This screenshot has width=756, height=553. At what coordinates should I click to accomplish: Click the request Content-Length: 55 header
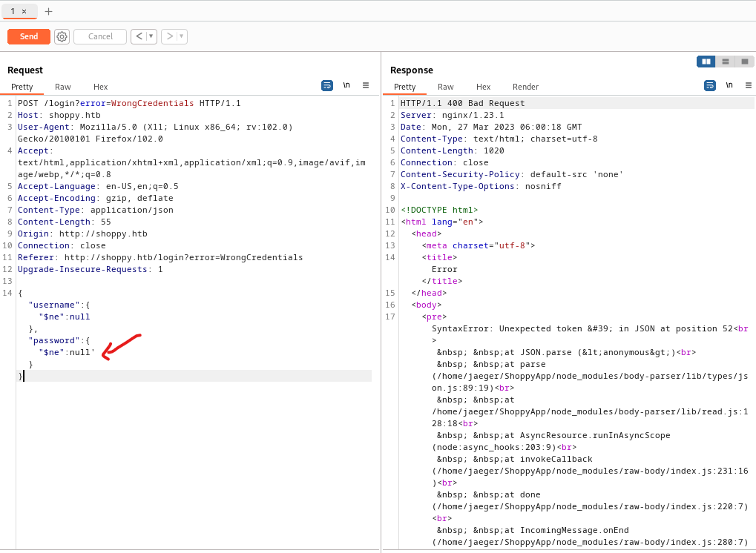coord(64,222)
